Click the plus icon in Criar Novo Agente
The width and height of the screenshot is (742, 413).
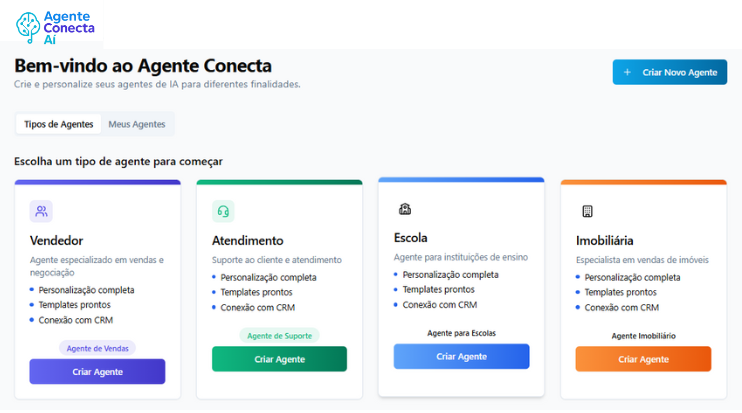click(627, 72)
